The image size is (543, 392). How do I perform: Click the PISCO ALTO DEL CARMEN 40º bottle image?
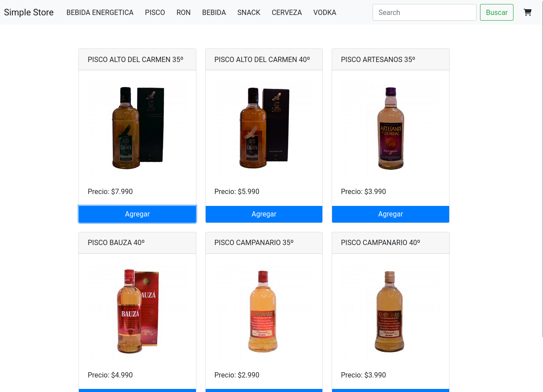tap(264, 128)
